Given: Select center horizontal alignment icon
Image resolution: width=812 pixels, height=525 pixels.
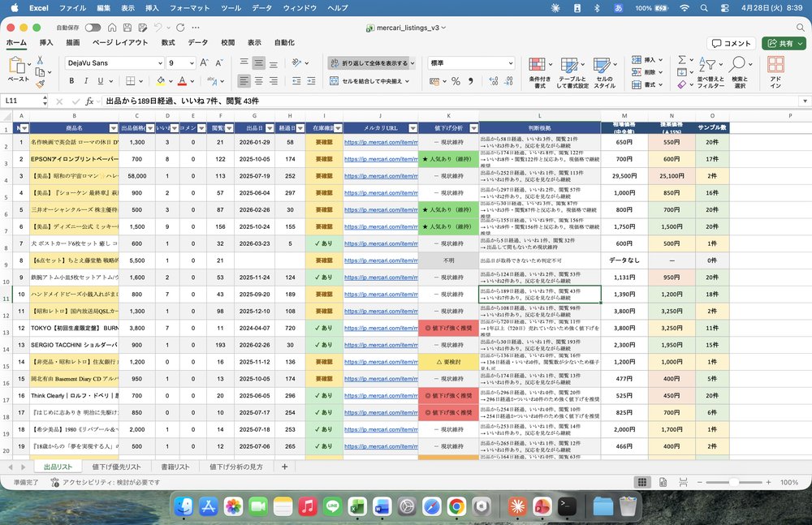Looking at the screenshot, I should [258, 81].
